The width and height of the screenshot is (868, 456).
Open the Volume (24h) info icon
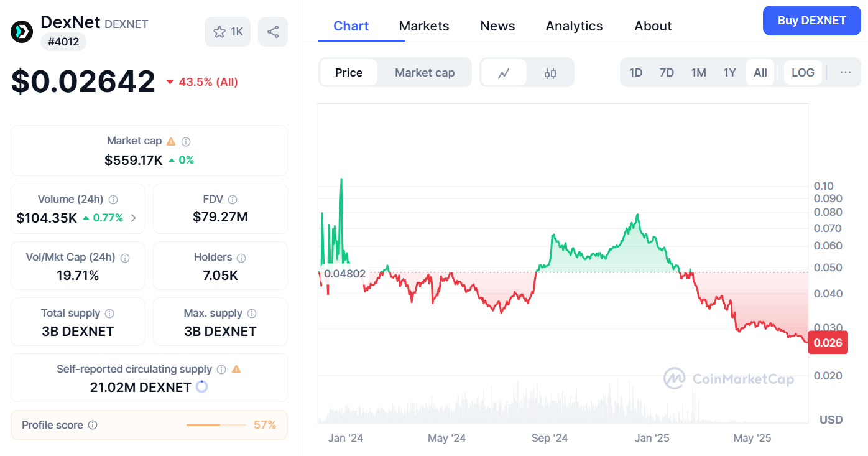click(113, 200)
